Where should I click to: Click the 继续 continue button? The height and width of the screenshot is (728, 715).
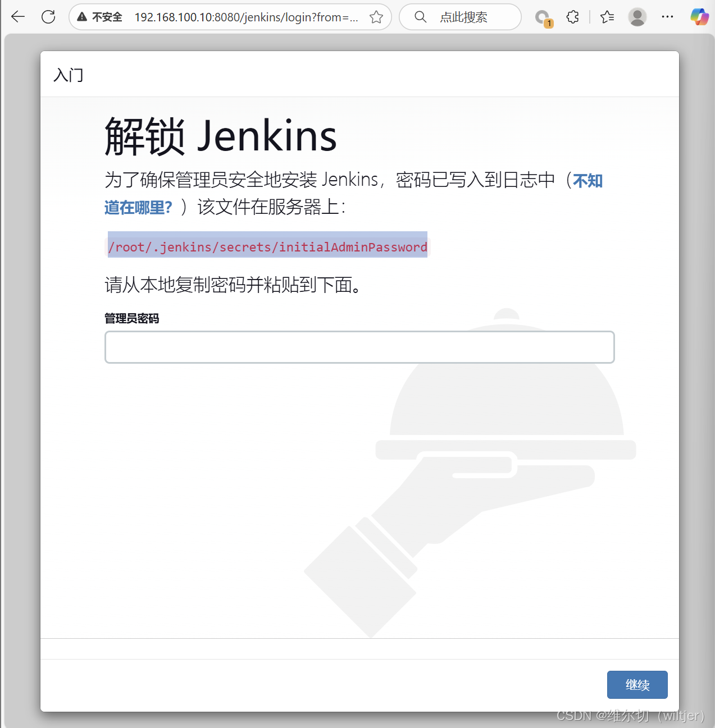coord(637,685)
